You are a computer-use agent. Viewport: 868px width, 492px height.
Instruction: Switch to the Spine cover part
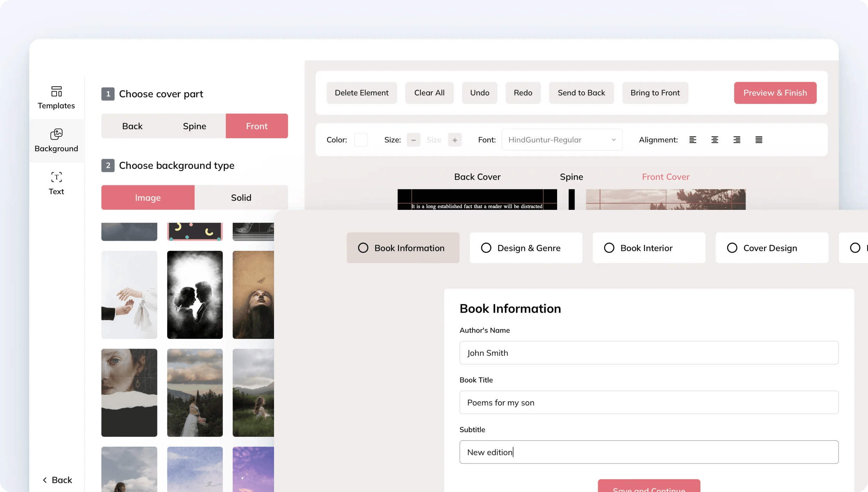point(194,126)
